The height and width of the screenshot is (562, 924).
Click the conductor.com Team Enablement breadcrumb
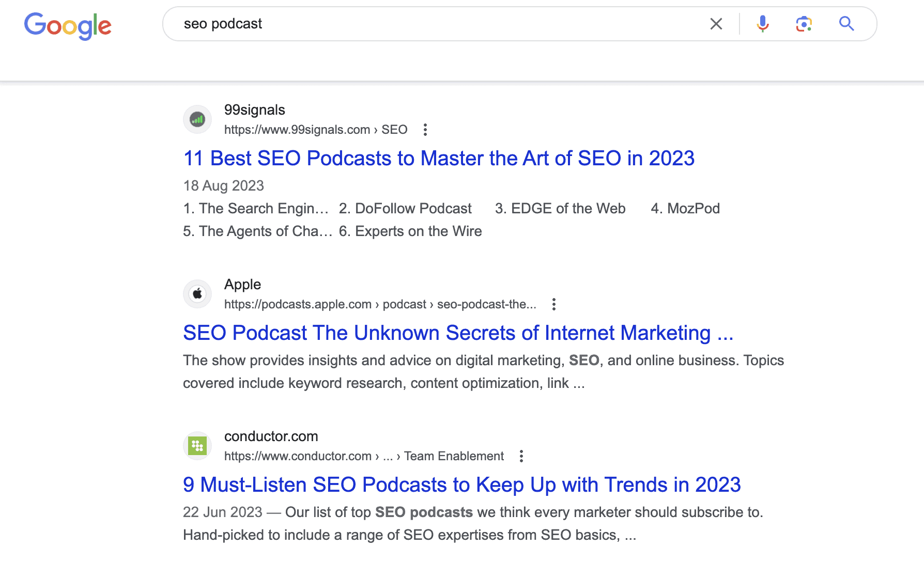tap(364, 456)
